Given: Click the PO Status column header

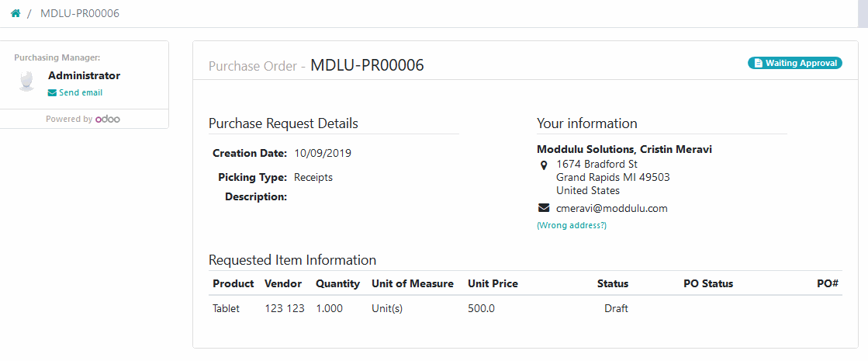Looking at the screenshot, I should click(x=708, y=283).
